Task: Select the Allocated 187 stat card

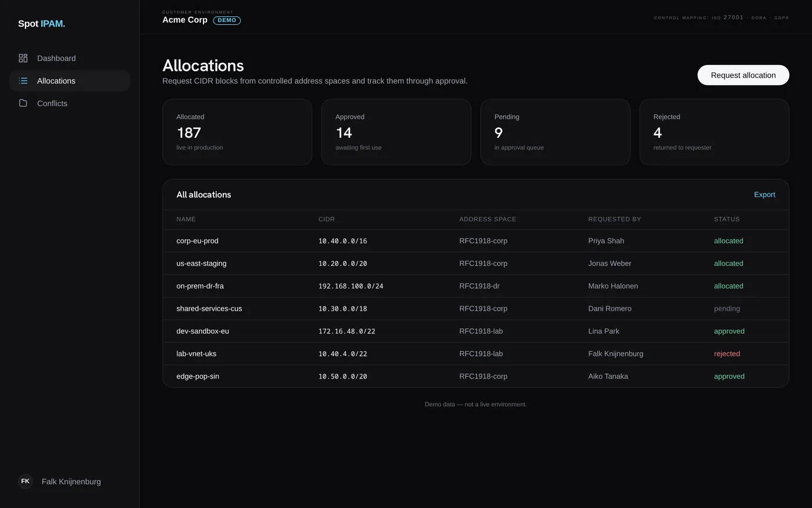Action: (237, 132)
